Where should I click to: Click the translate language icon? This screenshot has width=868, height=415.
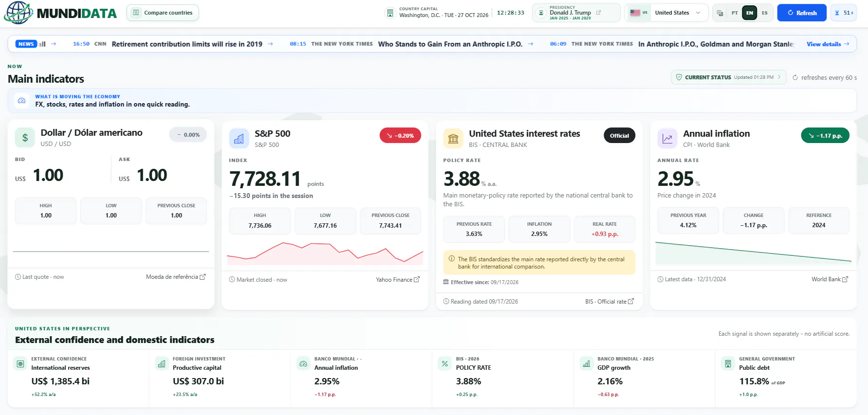coord(720,13)
